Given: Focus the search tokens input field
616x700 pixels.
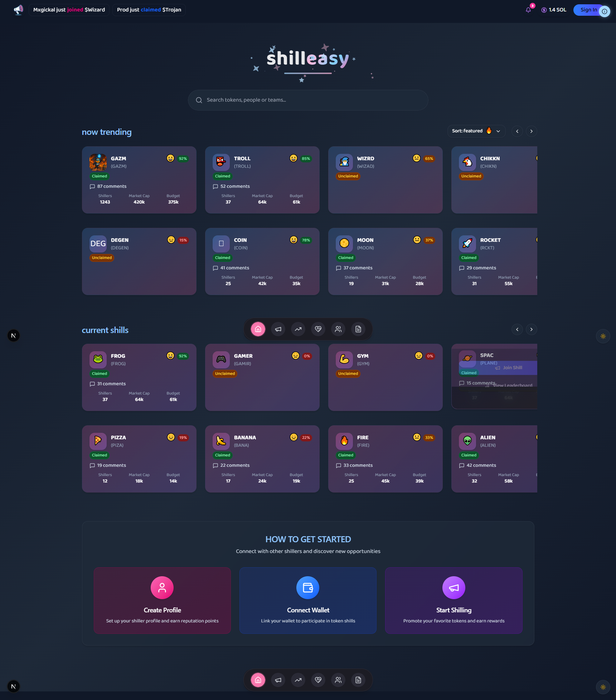Looking at the screenshot, I should click(x=308, y=100).
